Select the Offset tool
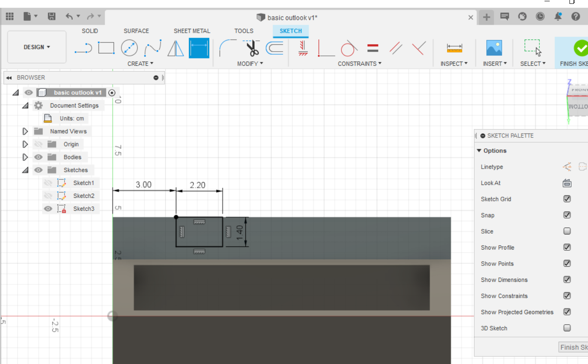The width and height of the screenshot is (588, 364). click(275, 48)
